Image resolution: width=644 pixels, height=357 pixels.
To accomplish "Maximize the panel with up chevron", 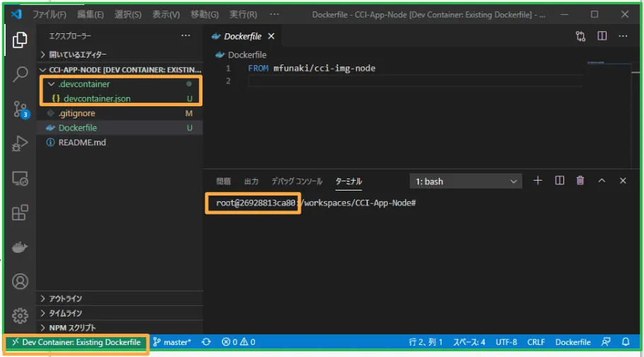I will coord(602,181).
